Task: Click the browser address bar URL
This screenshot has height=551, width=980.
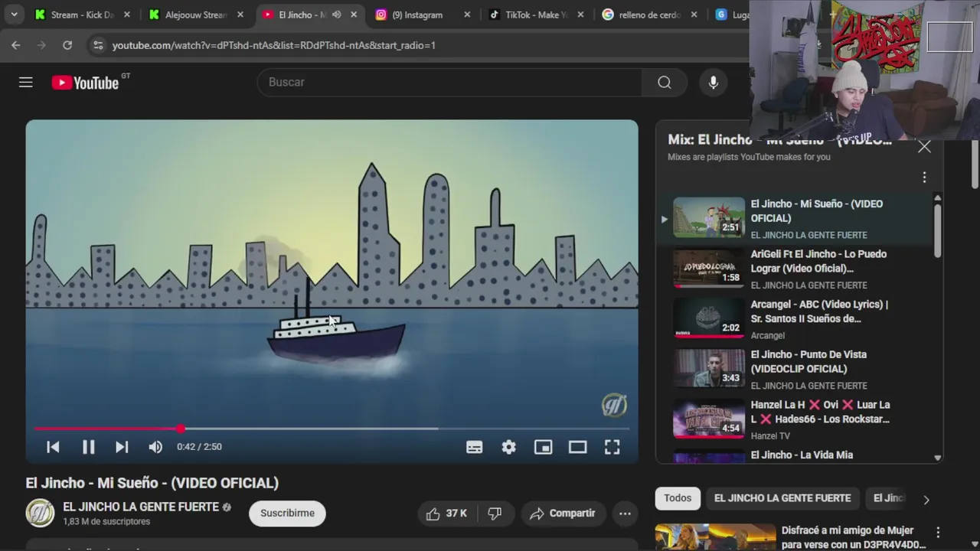Action: [273, 45]
